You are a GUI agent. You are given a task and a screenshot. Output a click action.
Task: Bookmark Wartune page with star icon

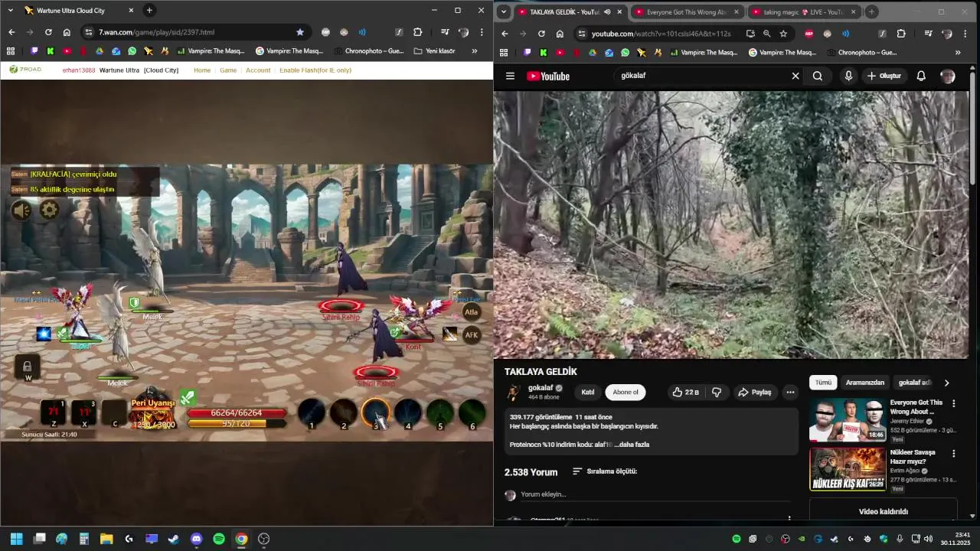[x=300, y=32]
